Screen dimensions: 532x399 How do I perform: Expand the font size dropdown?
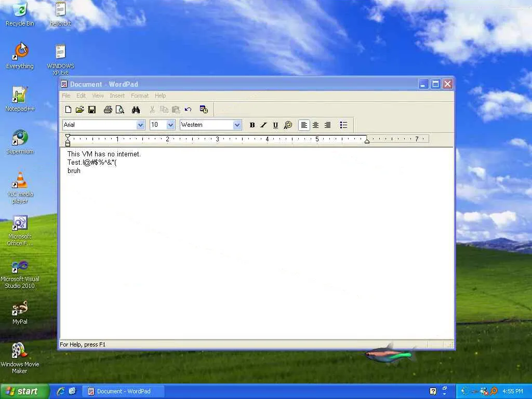coord(170,125)
